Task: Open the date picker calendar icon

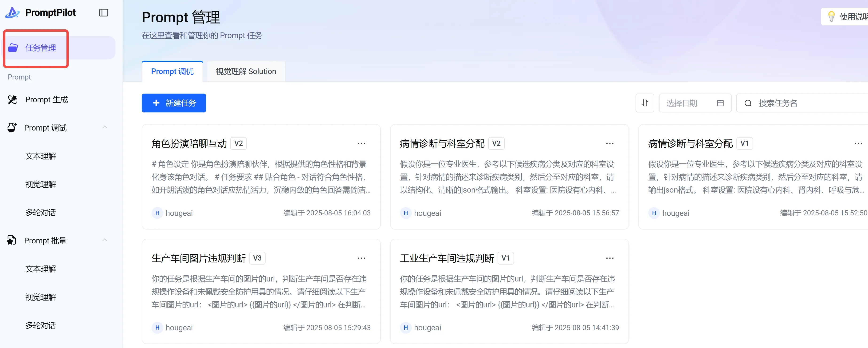Action: (720, 103)
